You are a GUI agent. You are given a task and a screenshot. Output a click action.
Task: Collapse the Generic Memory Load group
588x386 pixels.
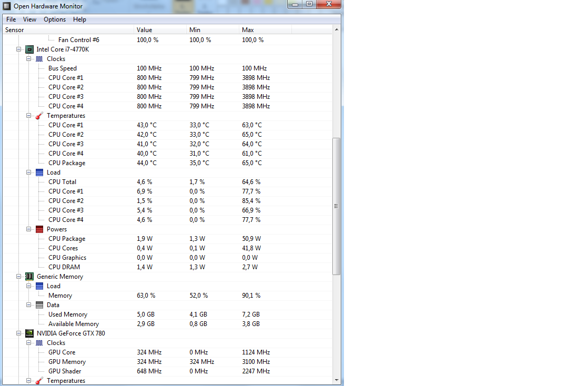[28, 286]
